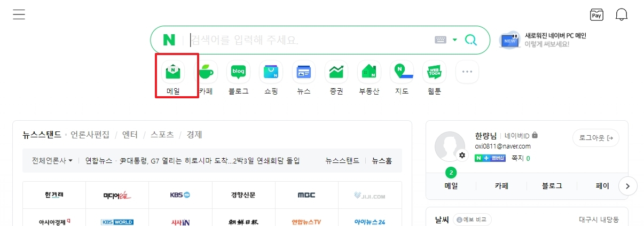The width and height of the screenshot is (644, 226).
Task: Open 블로그 tab in profile box
Action: [552, 186]
